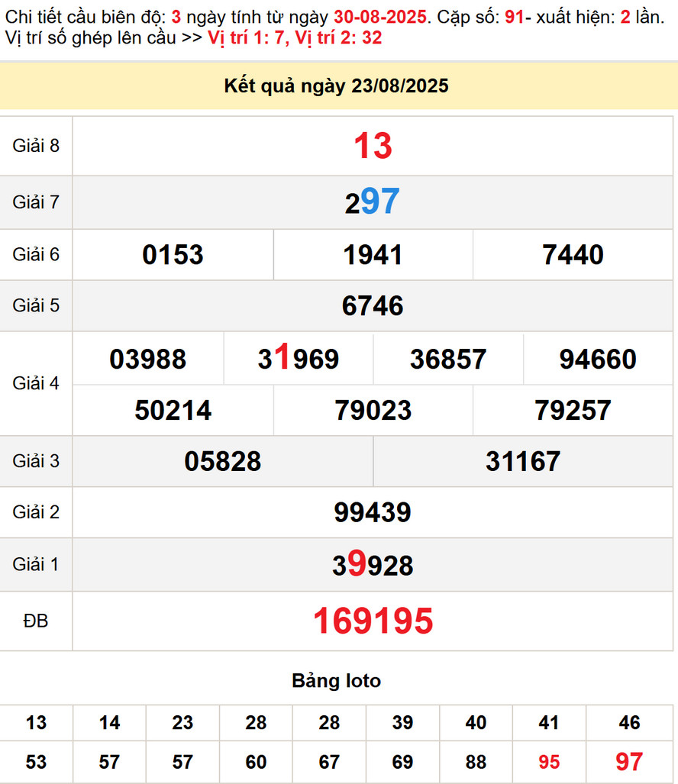Click the Giải 7 result 297
This screenshot has height=784, width=678.
[x=373, y=202]
